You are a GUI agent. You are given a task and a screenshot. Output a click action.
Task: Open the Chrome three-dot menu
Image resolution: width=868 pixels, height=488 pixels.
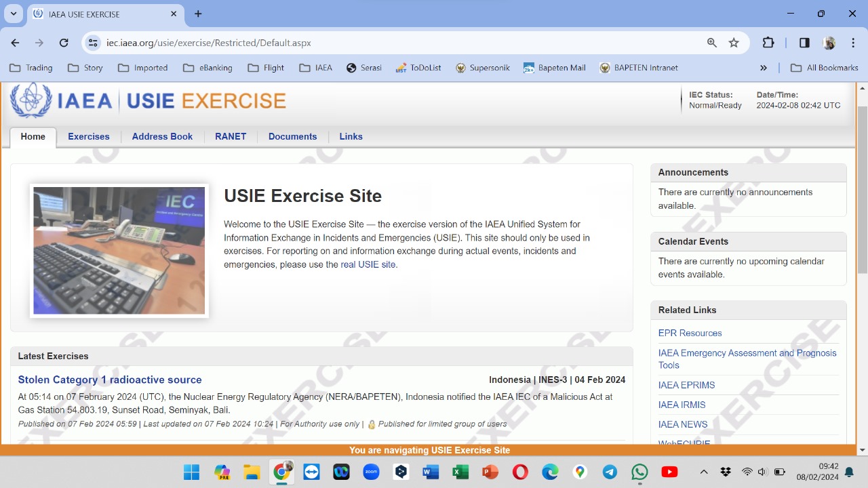852,43
